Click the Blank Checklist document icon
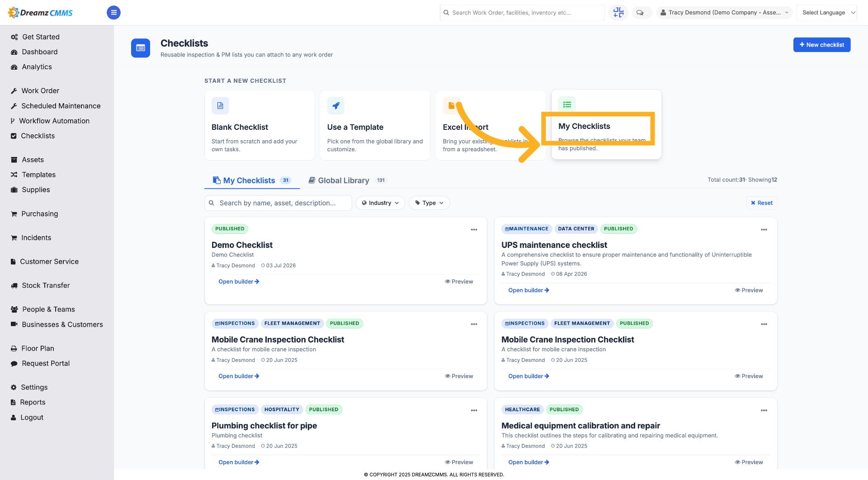 pyautogui.click(x=220, y=105)
